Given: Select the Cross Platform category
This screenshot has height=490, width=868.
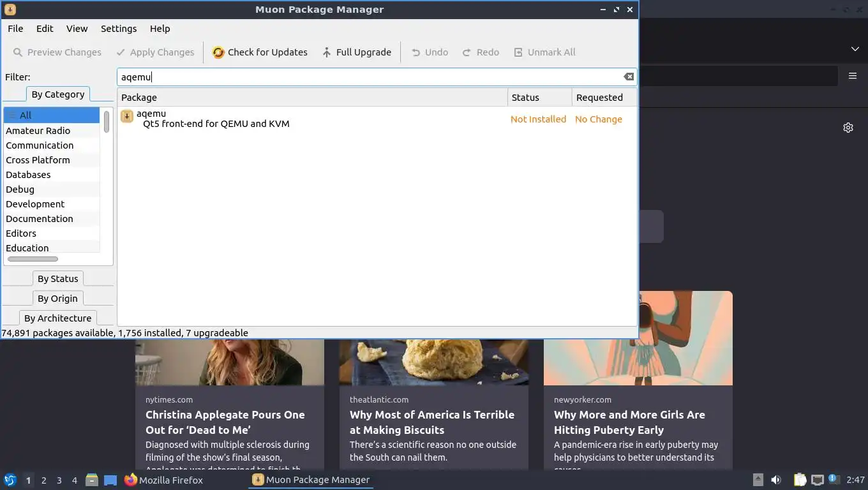Looking at the screenshot, I should tap(52, 160).
